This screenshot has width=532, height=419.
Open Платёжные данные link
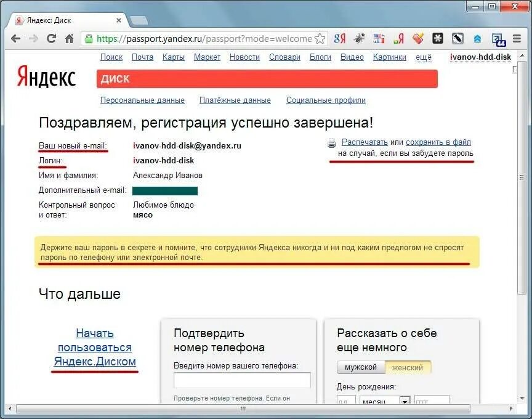coord(235,100)
